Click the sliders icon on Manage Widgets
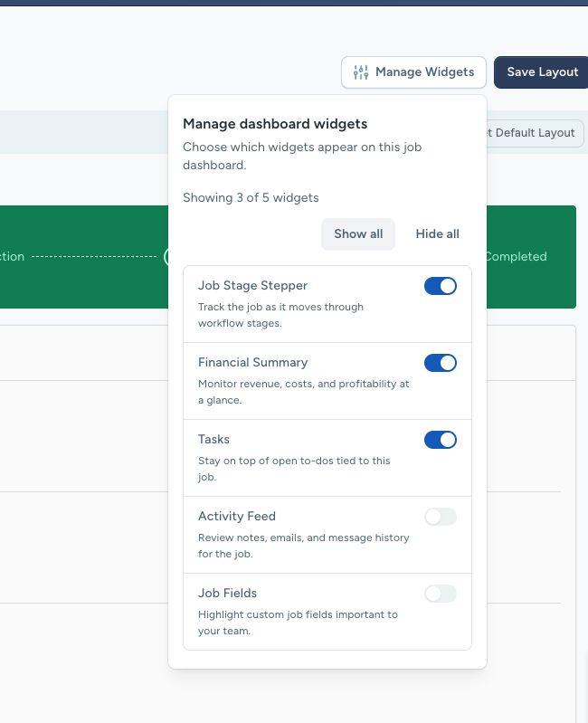Viewport: 588px width, 723px height. pos(361,72)
